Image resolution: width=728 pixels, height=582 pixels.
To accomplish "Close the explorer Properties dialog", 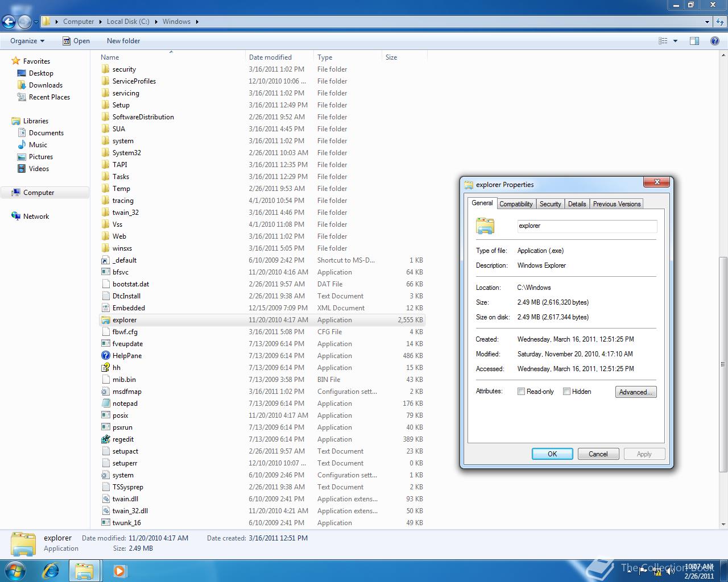I will click(x=657, y=182).
